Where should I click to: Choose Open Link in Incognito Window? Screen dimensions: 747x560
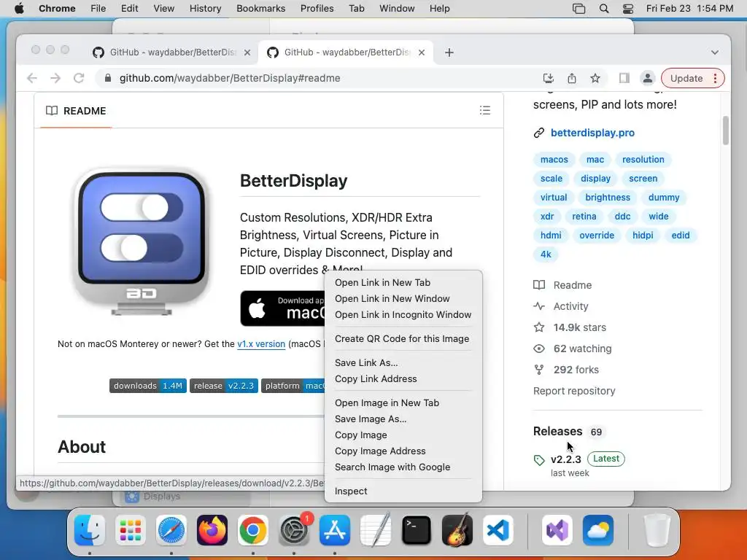pos(403,315)
